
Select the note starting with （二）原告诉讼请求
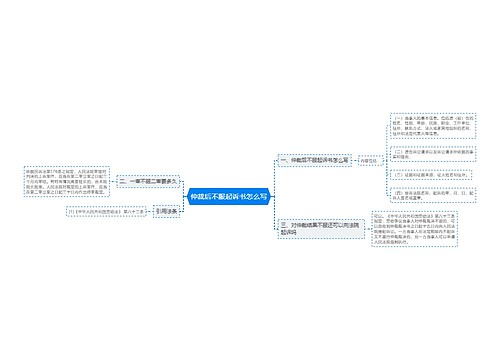point(433,154)
